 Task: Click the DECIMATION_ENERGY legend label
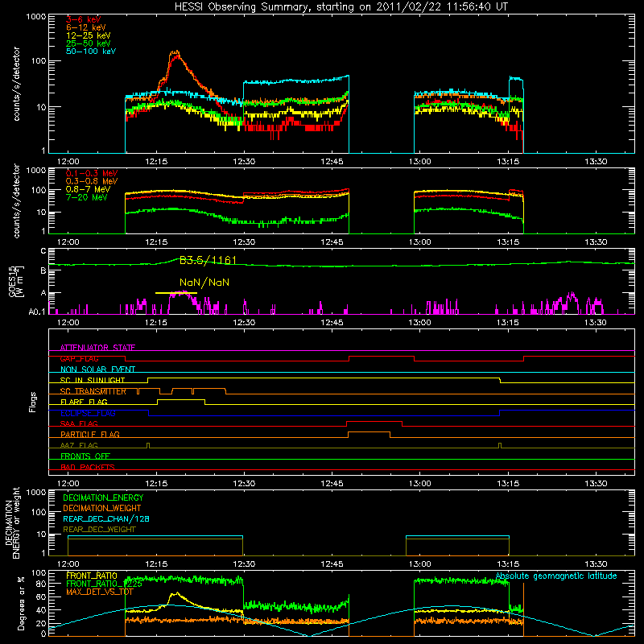click(x=103, y=497)
